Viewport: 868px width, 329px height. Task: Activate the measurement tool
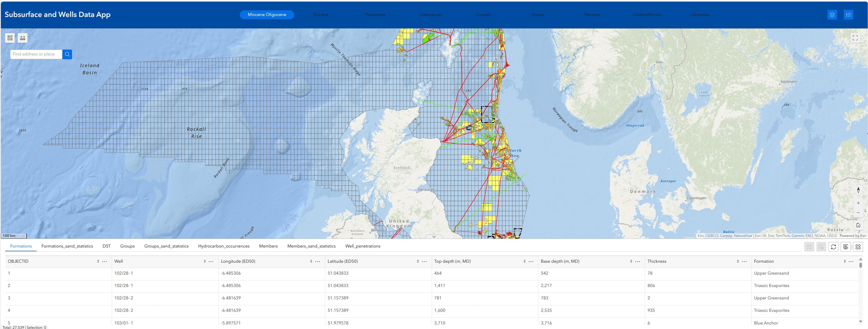point(22,38)
